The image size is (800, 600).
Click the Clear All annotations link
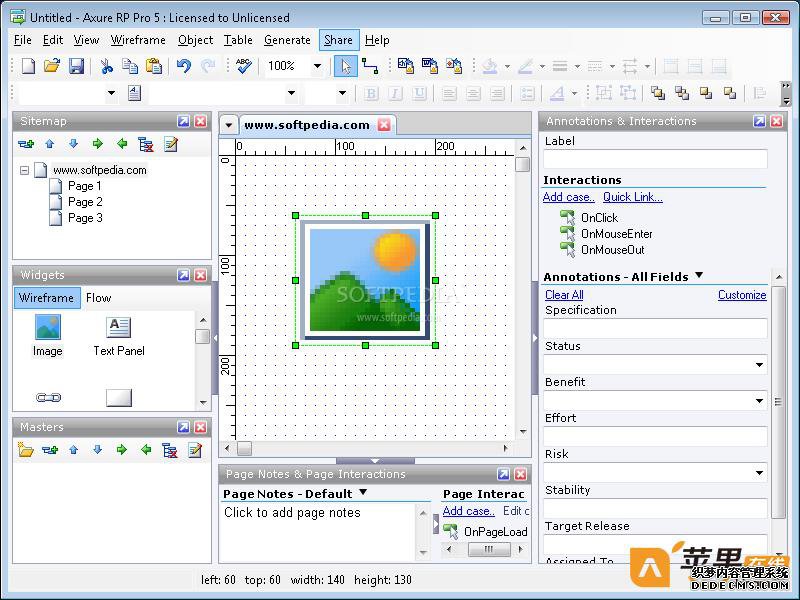pos(564,295)
